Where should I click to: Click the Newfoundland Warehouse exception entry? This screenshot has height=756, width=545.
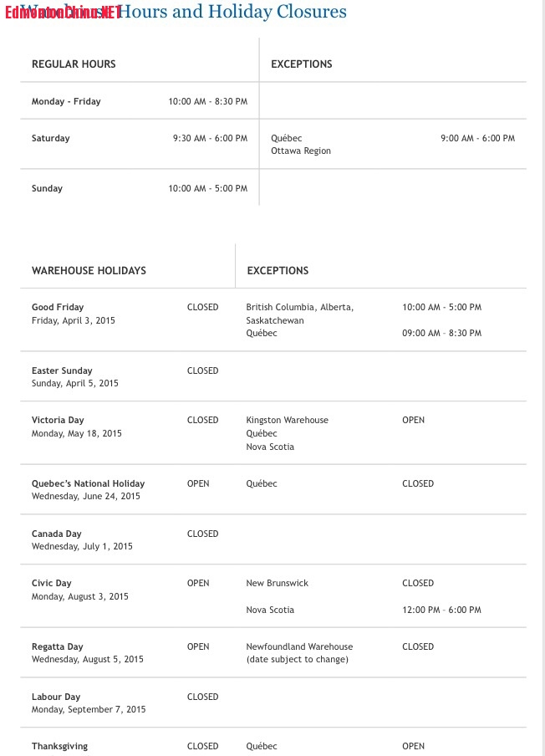click(299, 647)
